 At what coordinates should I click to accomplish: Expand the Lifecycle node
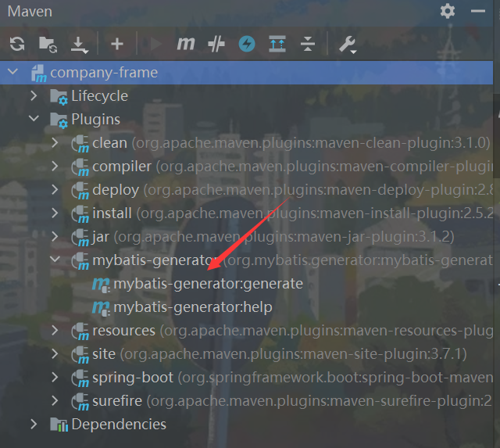pos(34,95)
